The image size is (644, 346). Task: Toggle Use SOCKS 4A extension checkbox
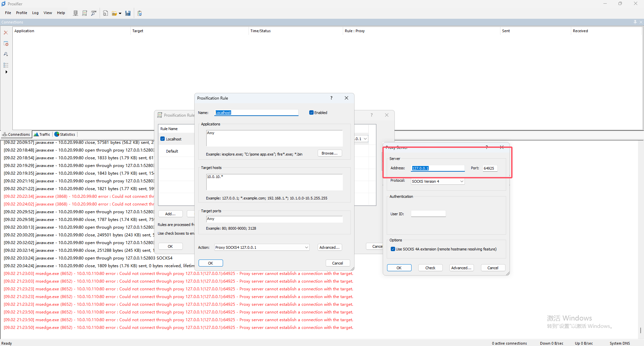tap(393, 249)
